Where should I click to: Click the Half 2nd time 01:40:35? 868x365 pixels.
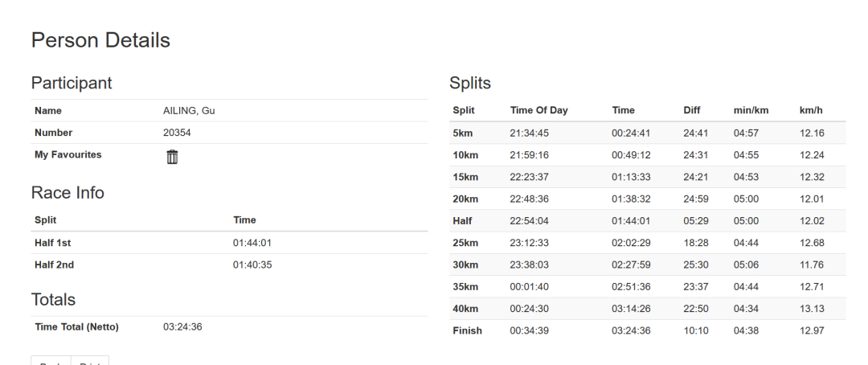pos(252,265)
